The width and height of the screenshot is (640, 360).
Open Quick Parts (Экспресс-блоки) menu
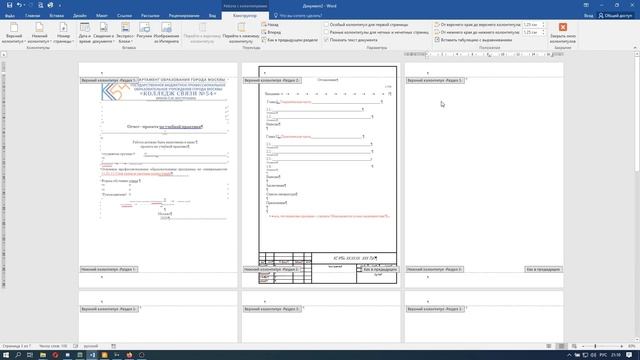(x=125, y=33)
